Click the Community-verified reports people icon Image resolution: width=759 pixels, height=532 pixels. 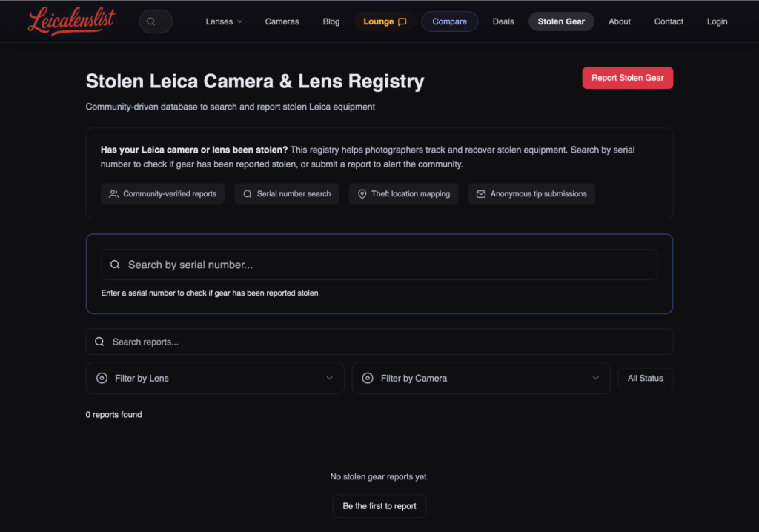point(113,194)
